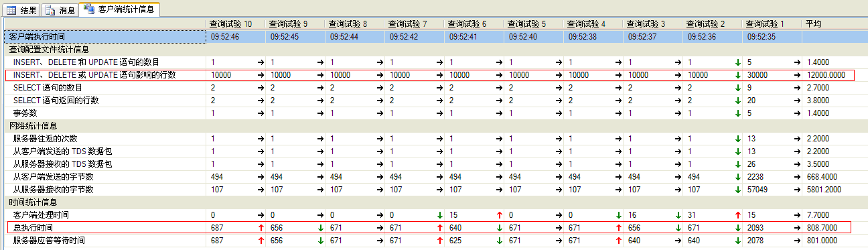
Task: Click the 查询试验 8 column header
Action: pyautogui.click(x=354, y=23)
